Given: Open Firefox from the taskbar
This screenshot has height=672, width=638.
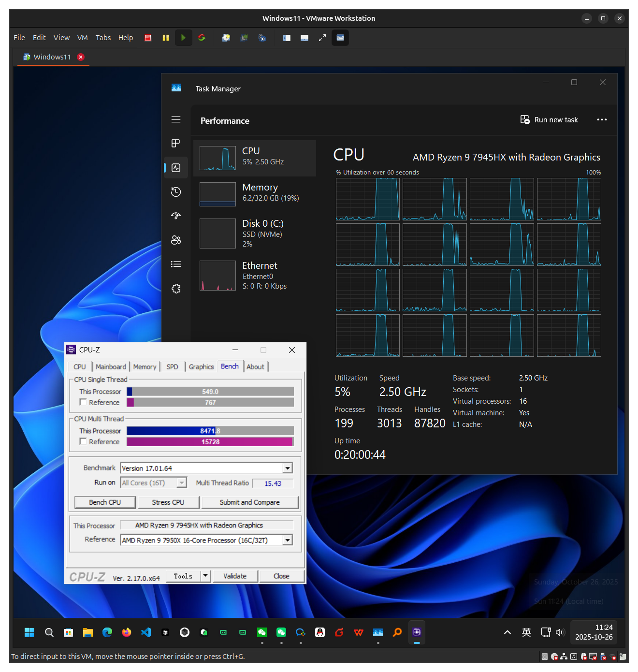Looking at the screenshot, I should pyautogui.click(x=127, y=632).
